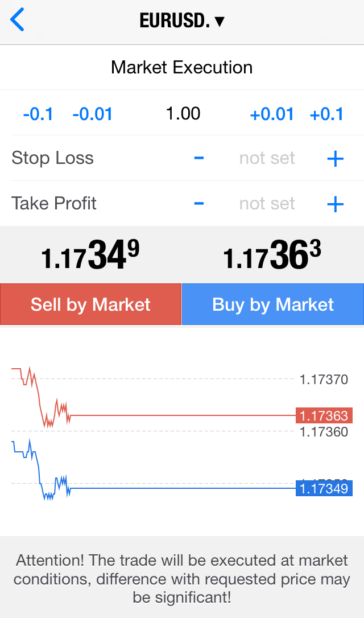
Task: Decrease volume by 0.01 lots
Action: (x=92, y=113)
